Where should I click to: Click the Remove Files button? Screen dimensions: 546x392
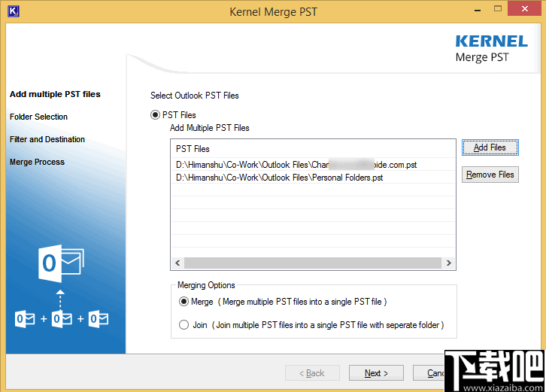tap(490, 175)
